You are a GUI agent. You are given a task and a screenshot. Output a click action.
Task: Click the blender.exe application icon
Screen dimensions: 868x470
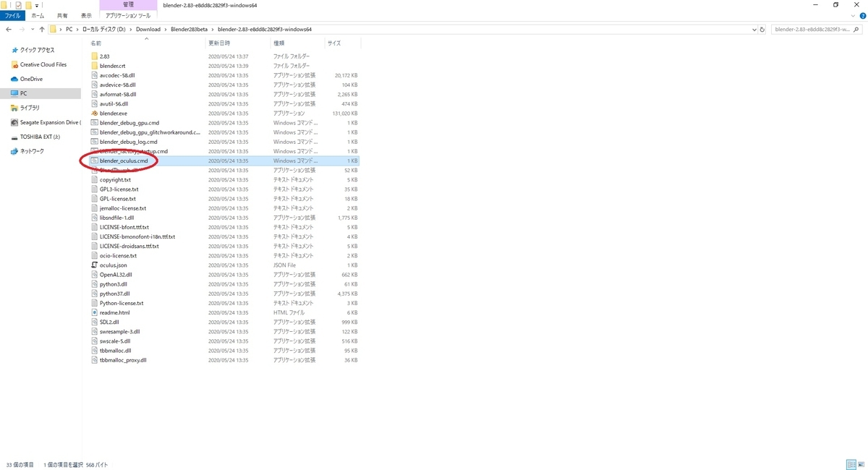[95, 114]
